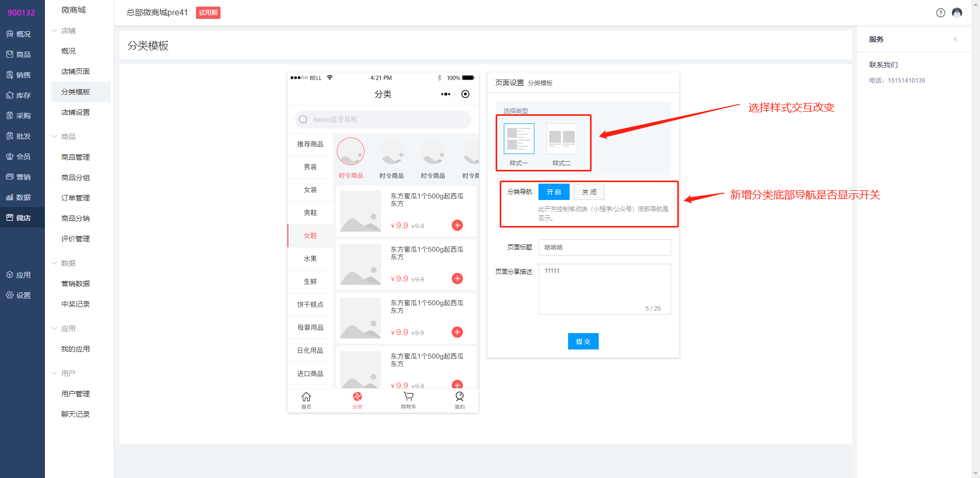Open 店铺设置 in the submenu
Viewport: 980px width, 478px height.
tap(76, 112)
